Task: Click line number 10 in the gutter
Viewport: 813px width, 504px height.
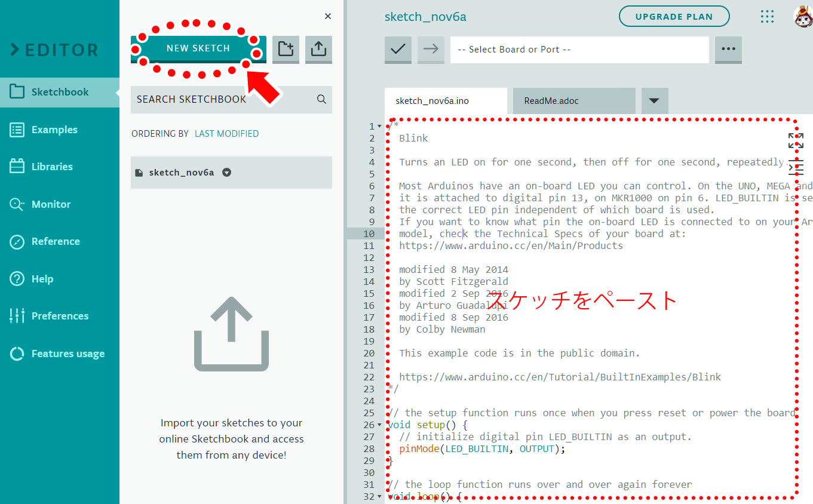Action: click(x=369, y=233)
